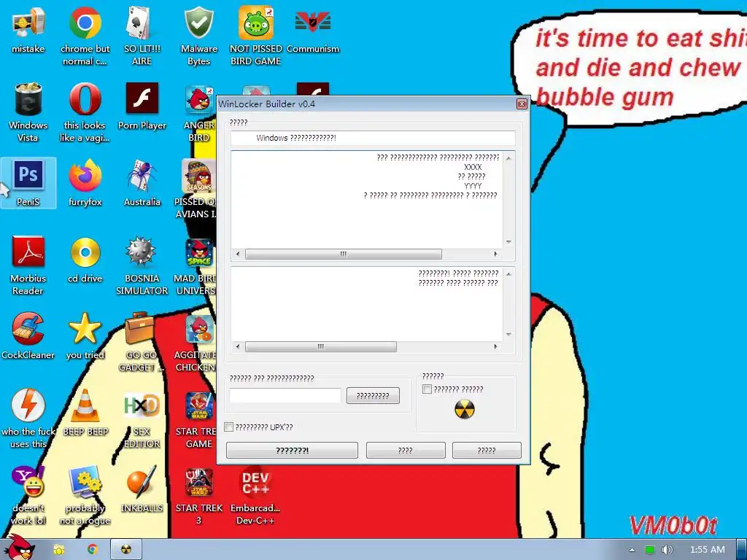Click the upper text area scroll-right arrow
Viewport: 747px width, 560px height.
[x=496, y=254]
